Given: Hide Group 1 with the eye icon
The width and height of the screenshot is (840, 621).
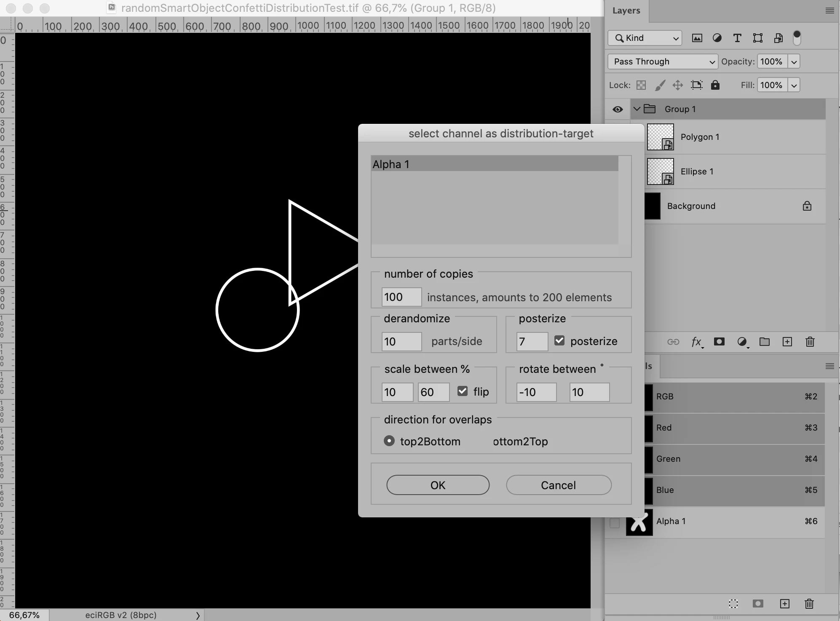Looking at the screenshot, I should (618, 109).
